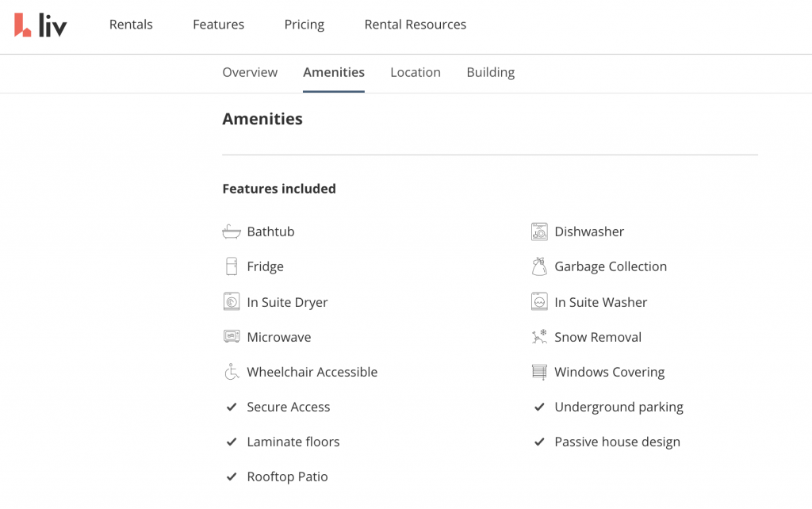Viewport: 812px width, 509px height.
Task: Switch to the Location tab
Action: tap(416, 72)
